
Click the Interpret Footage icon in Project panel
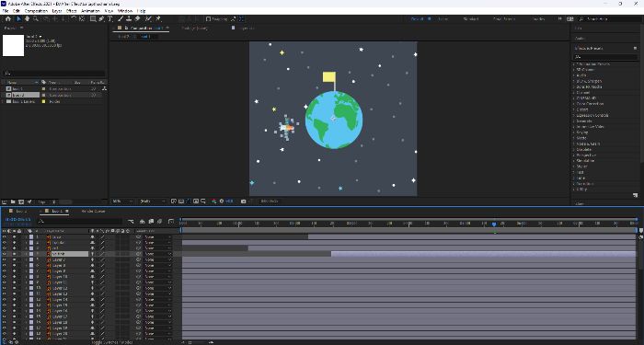click(4, 201)
